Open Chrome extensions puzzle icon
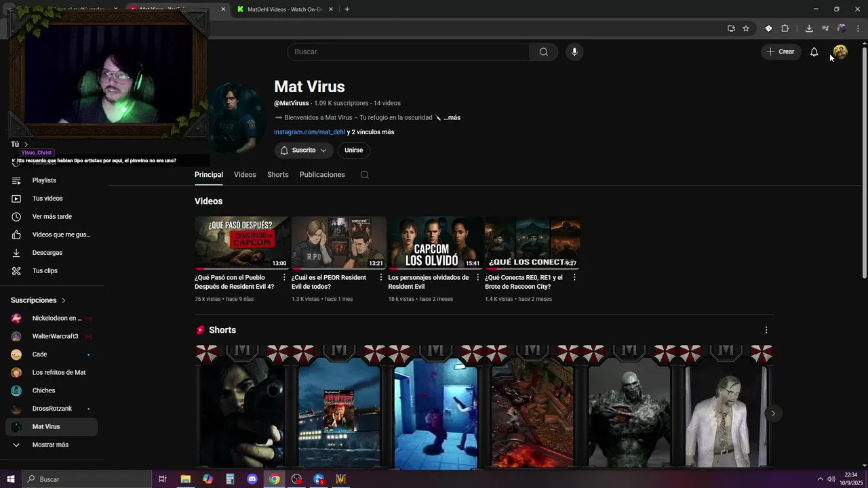This screenshot has width=868, height=488. point(785,28)
